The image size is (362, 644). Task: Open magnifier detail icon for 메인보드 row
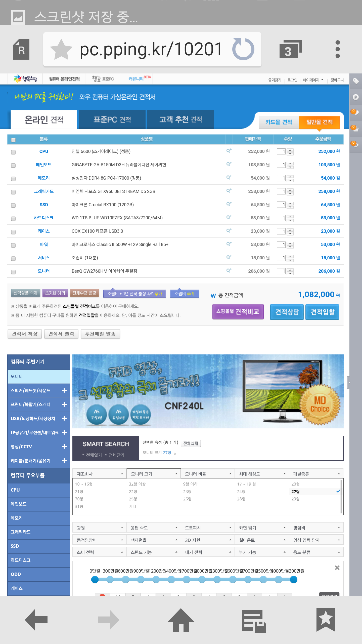click(229, 164)
